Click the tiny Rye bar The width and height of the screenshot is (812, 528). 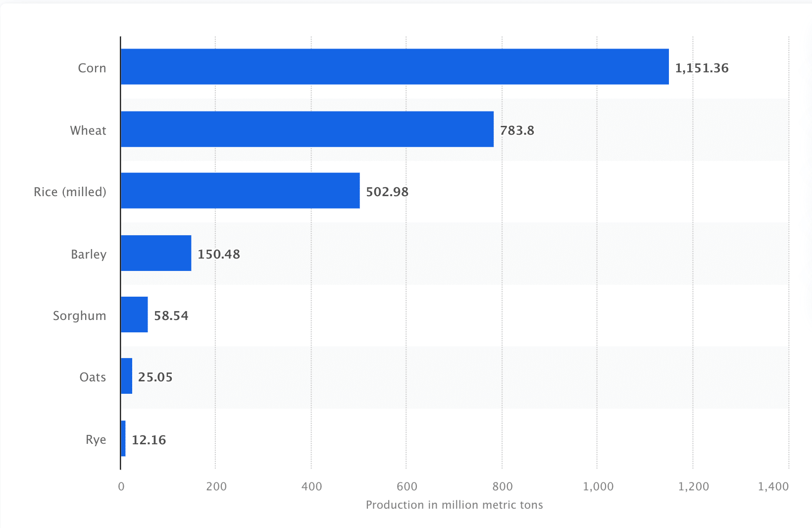tap(123, 438)
